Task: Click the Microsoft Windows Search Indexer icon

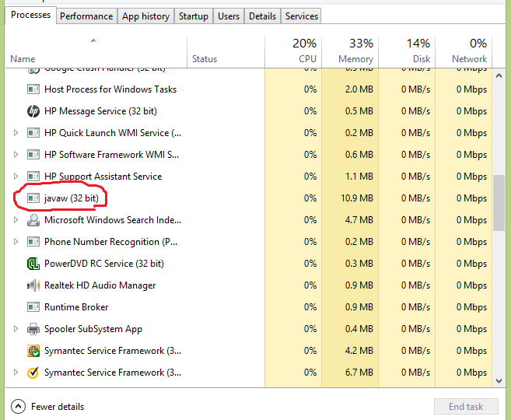Action: coord(33,220)
